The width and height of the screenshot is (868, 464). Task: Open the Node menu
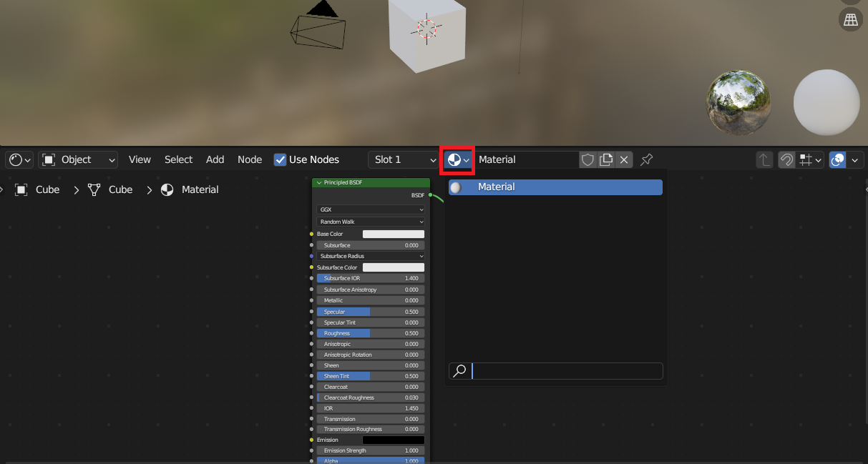(x=250, y=159)
